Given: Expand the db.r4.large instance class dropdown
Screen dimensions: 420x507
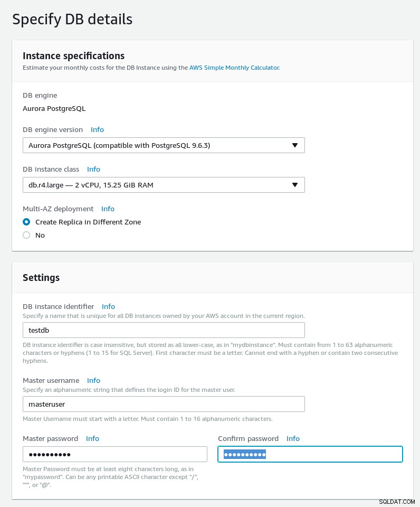Looking at the screenshot, I should pos(164,185).
